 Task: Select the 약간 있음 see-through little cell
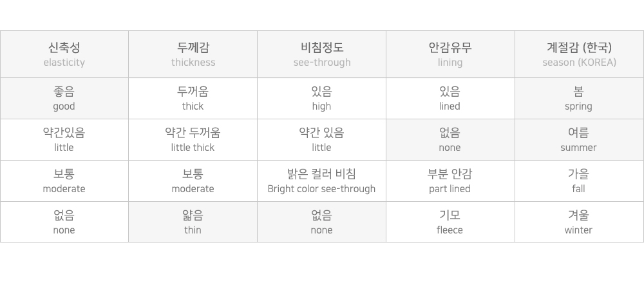[x=321, y=139]
